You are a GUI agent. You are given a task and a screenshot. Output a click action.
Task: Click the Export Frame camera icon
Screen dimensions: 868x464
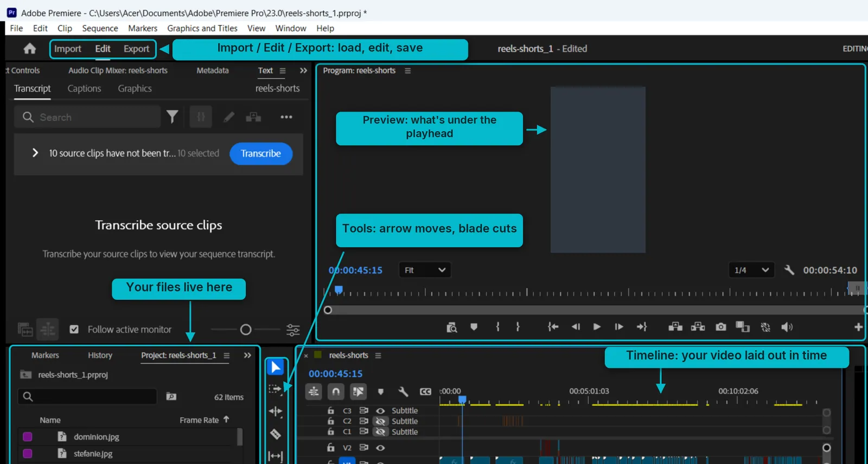(720, 327)
